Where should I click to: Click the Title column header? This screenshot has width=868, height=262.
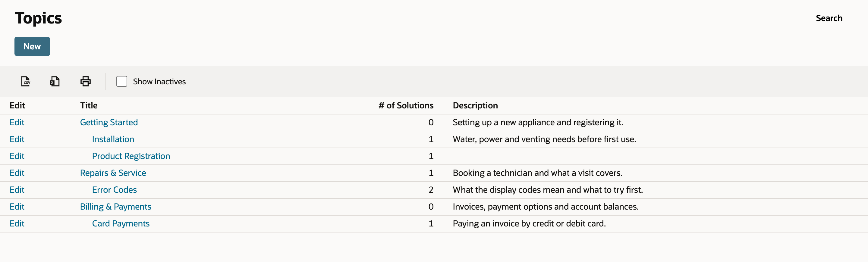pyautogui.click(x=89, y=105)
